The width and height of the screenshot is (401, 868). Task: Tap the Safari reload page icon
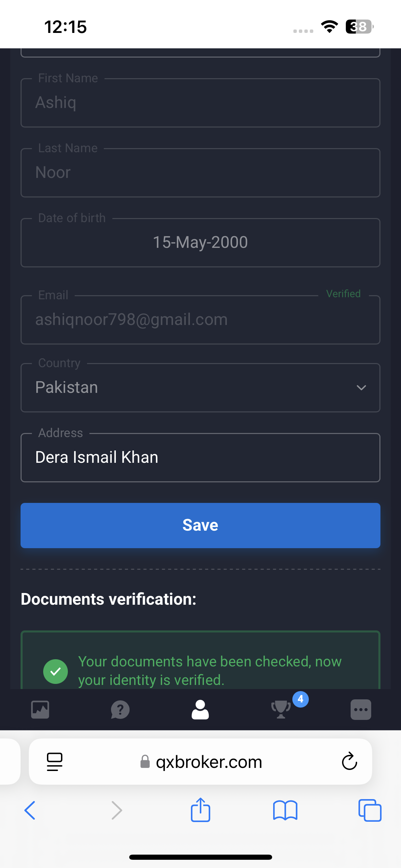point(349,761)
